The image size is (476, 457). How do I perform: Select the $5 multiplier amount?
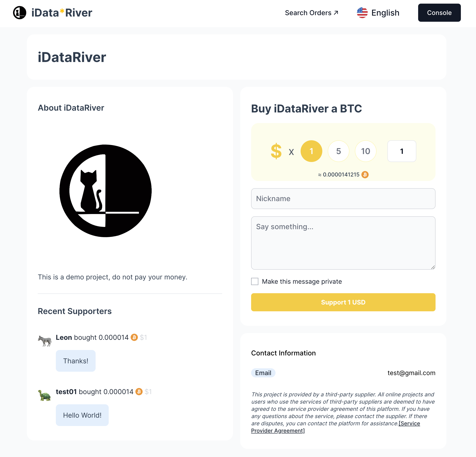point(339,151)
